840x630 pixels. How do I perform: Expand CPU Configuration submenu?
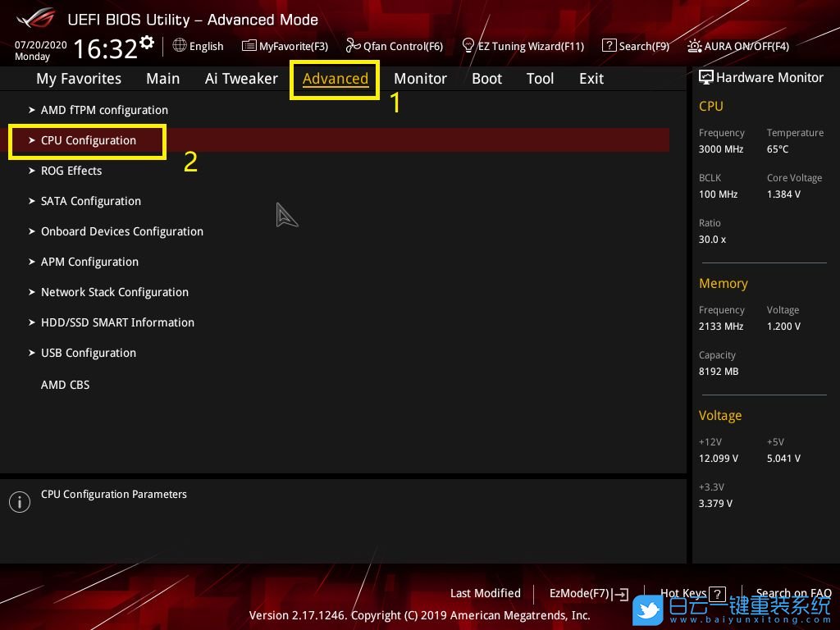pos(89,140)
